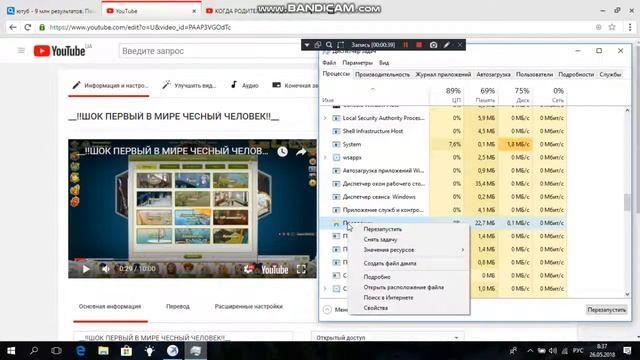
Task: Switch to Производительность tab in Task Manager
Action: pyautogui.click(x=382, y=75)
